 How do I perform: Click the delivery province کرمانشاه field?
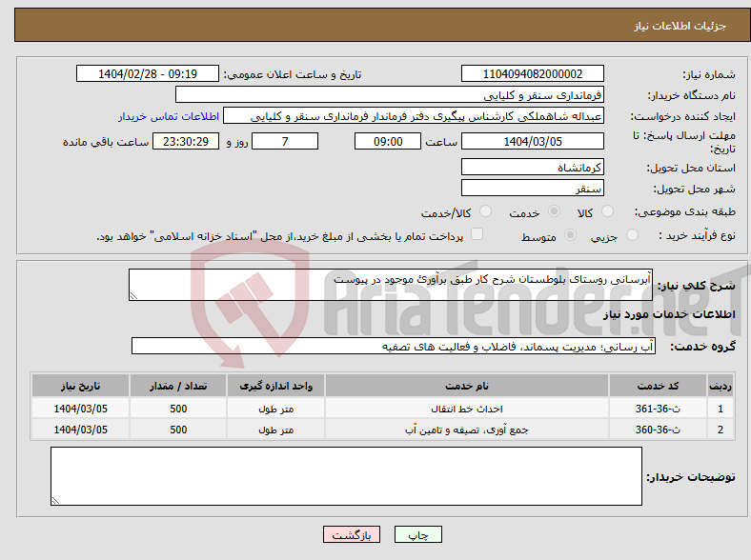(x=532, y=167)
